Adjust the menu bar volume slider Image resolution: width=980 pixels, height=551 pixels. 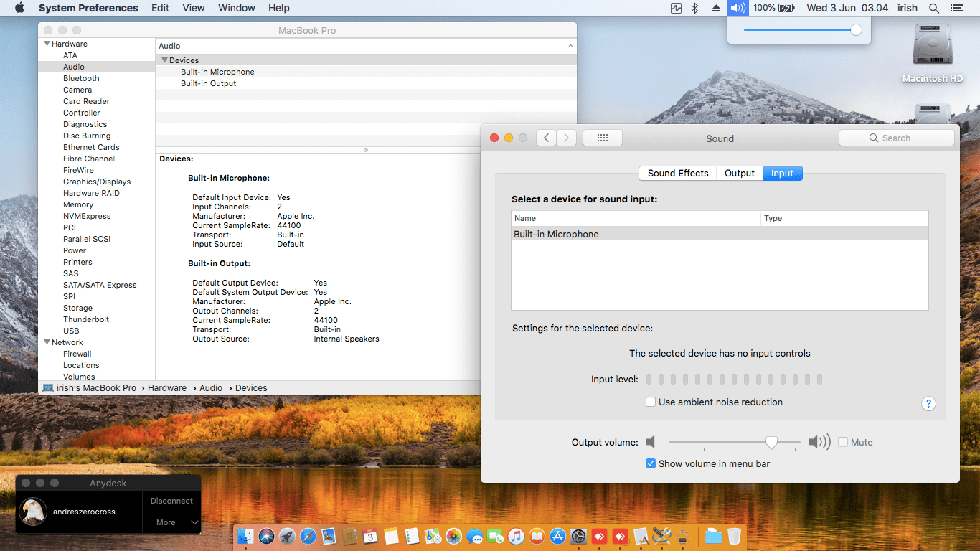tap(800, 30)
